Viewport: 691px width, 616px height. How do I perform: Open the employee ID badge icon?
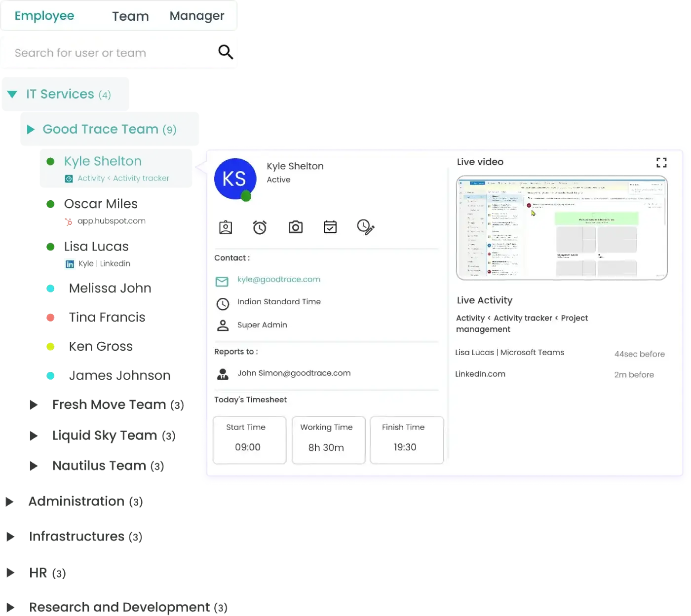tap(225, 227)
